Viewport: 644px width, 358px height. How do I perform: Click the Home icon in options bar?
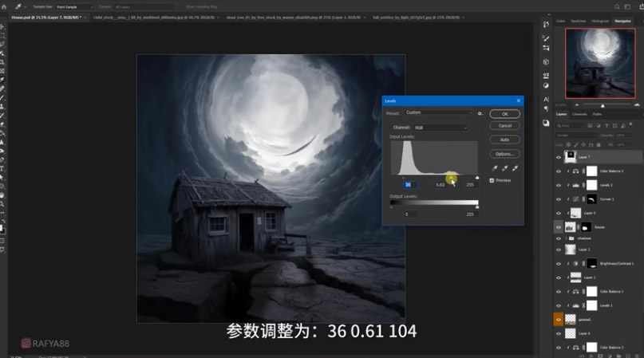pyautogui.click(x=4, y=6)
